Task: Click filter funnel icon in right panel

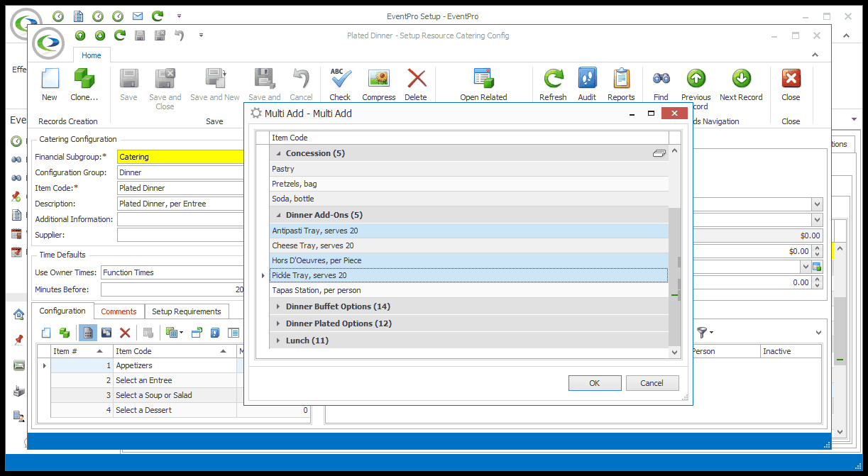Action: pos(703,331)
